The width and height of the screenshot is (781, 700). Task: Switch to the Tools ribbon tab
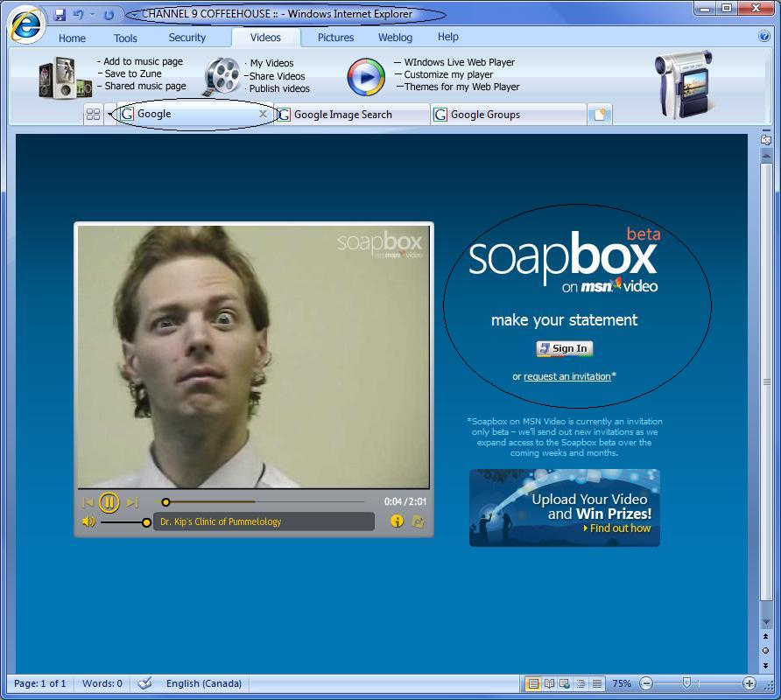click(125, 38)
